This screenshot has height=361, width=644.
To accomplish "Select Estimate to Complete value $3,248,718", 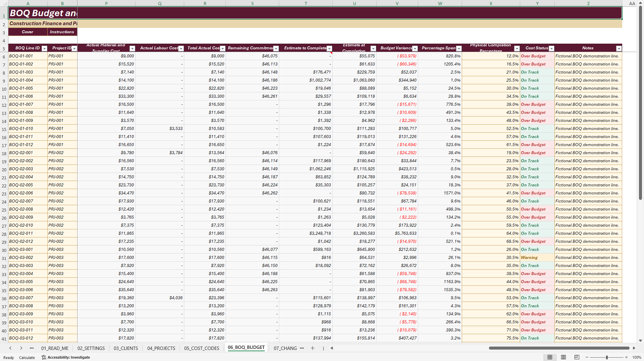I will point(306,233).
